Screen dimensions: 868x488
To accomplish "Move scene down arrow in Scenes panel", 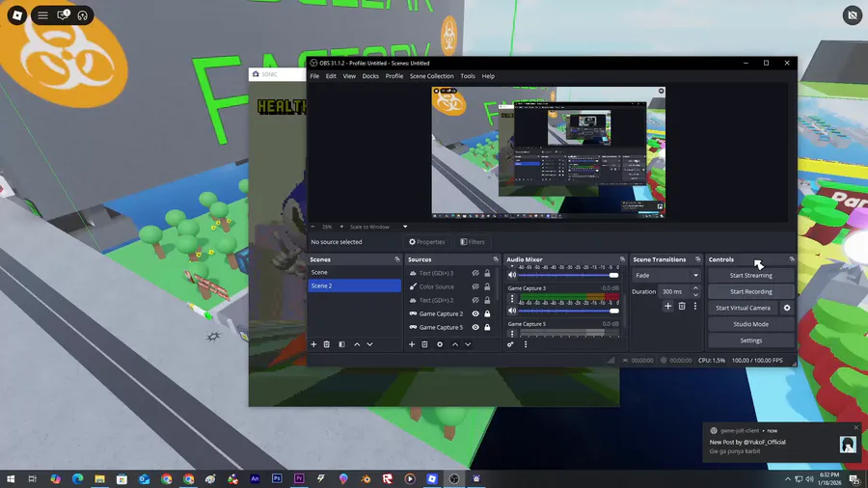I will click(369, 344).
